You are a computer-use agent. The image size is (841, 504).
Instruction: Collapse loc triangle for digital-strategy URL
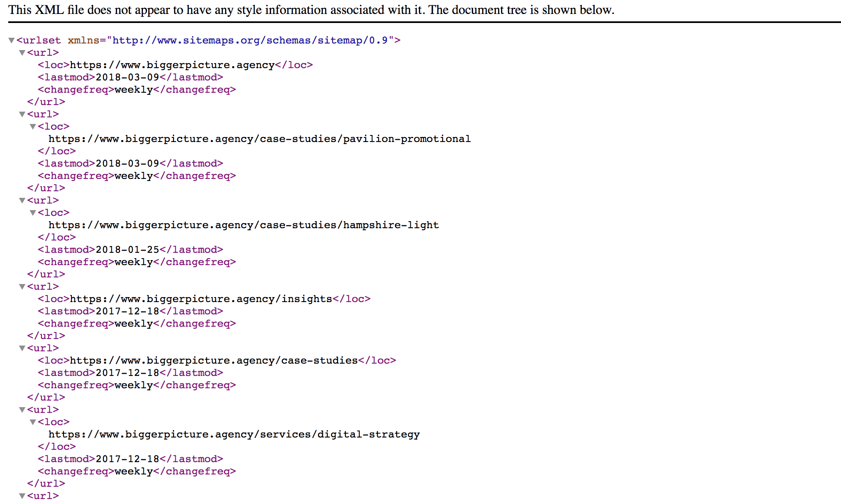click(33, 422)
